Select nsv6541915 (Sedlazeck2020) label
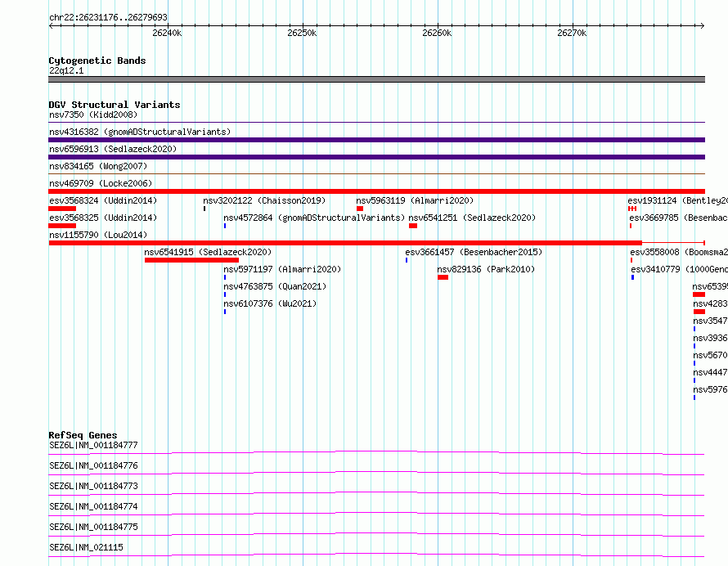The width and height of the screenshot is (728, 566). coord(208,252)
